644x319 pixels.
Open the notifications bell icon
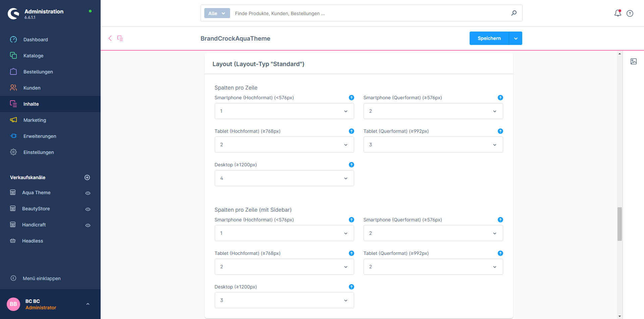618,13
